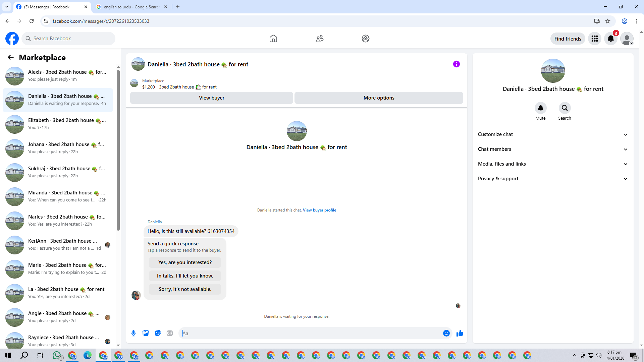The height and width of the screenshot is (362, 644).
Task: Click the voice clip microphone icon
Action: click(x=133, y=333)
